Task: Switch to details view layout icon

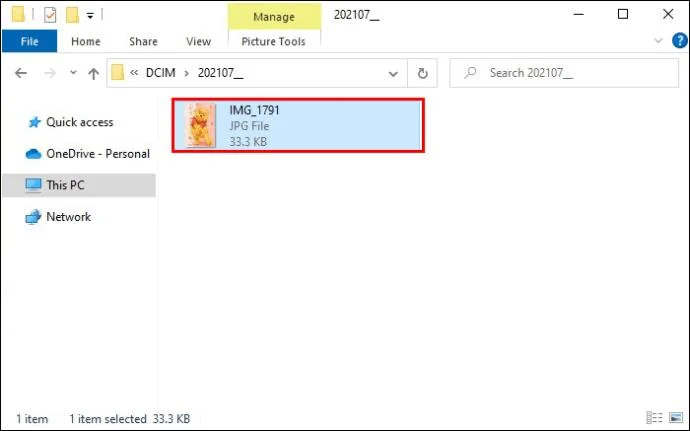Action: point(654,417)
